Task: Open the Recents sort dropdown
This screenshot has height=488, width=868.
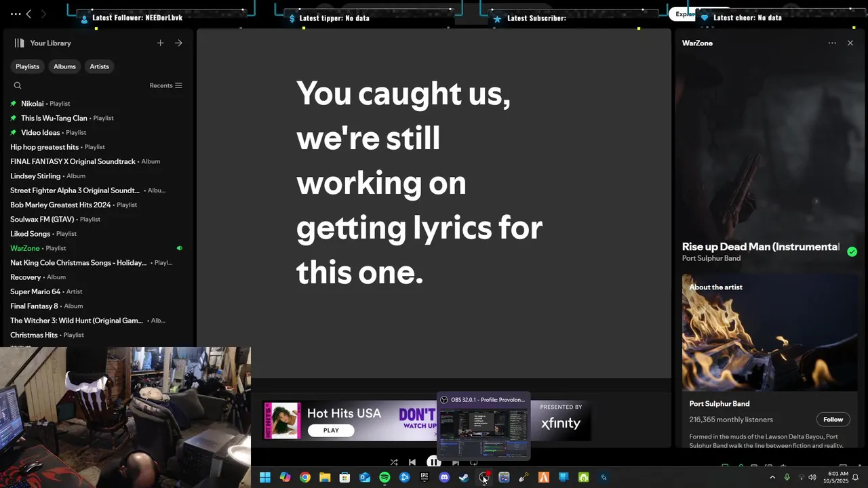Action: 165,85
